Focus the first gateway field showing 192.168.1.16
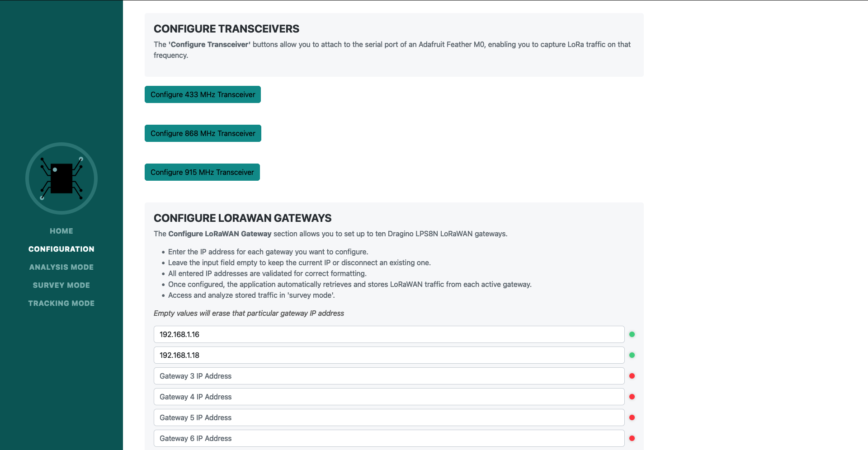 coord(389,334)
